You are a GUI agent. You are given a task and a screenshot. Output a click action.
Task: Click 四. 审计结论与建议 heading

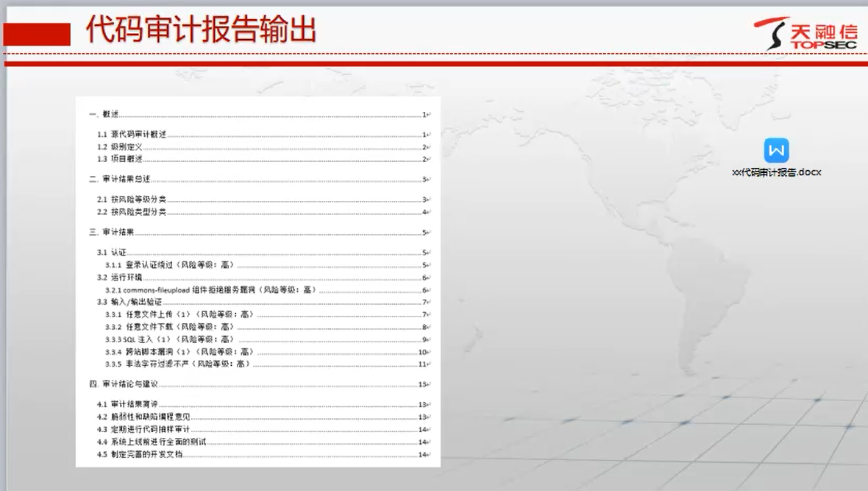[125, 383]
